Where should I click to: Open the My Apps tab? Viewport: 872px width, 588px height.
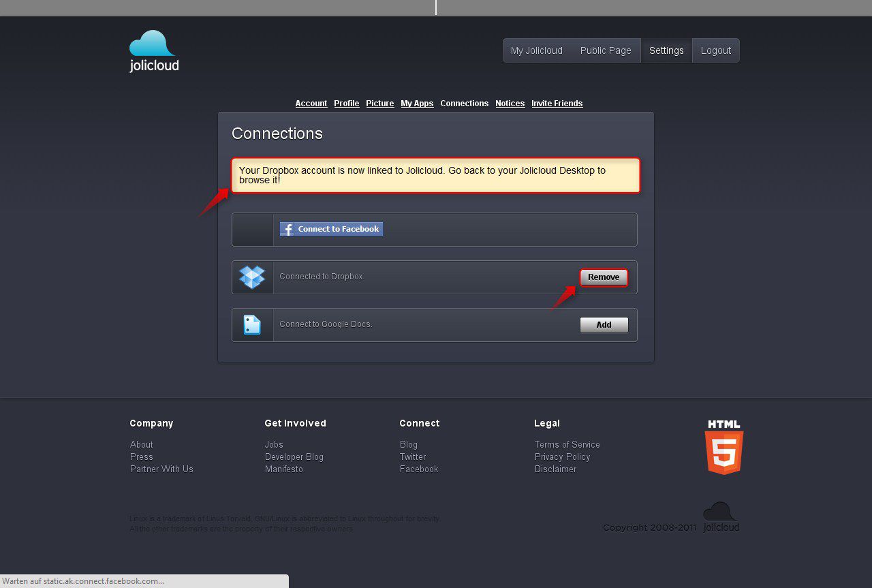pos(417,103)
